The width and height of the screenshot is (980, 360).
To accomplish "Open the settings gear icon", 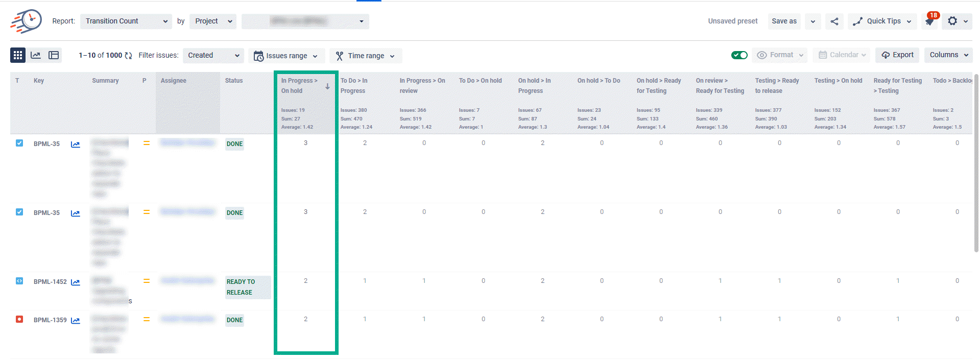I will 952,21.
